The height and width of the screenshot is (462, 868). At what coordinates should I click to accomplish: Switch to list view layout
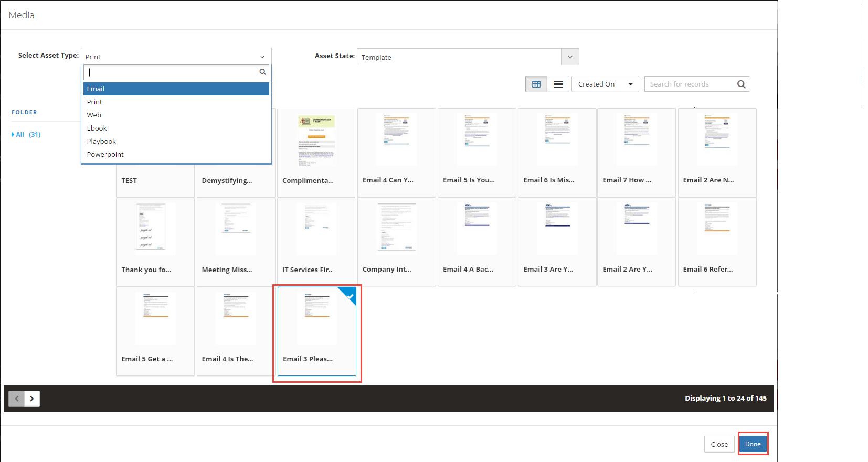(x=558, y=84)
